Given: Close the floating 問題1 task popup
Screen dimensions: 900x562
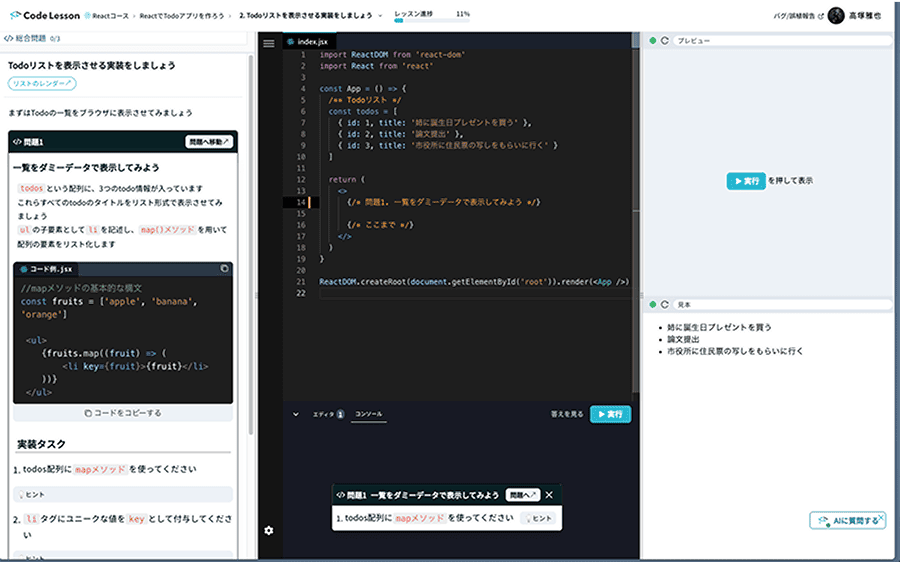Looking at the screenshot, I should 549,494.
